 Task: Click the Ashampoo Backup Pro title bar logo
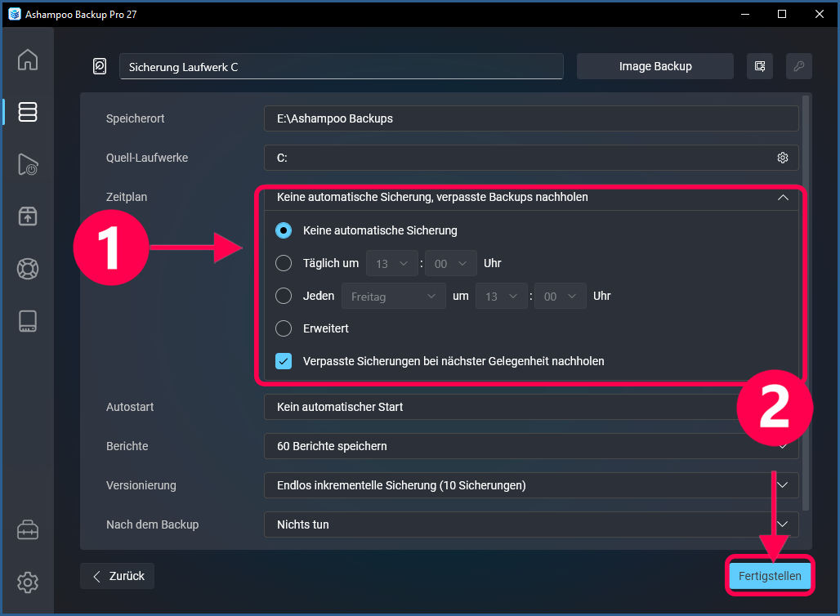pos(15,14)
